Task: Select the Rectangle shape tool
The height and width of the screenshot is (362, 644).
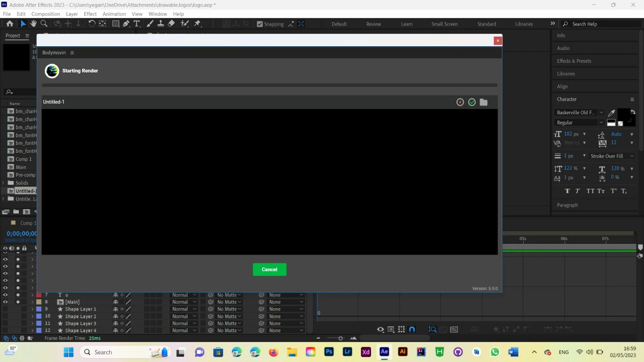Action: pyautogui.click(x=116, y=24)
